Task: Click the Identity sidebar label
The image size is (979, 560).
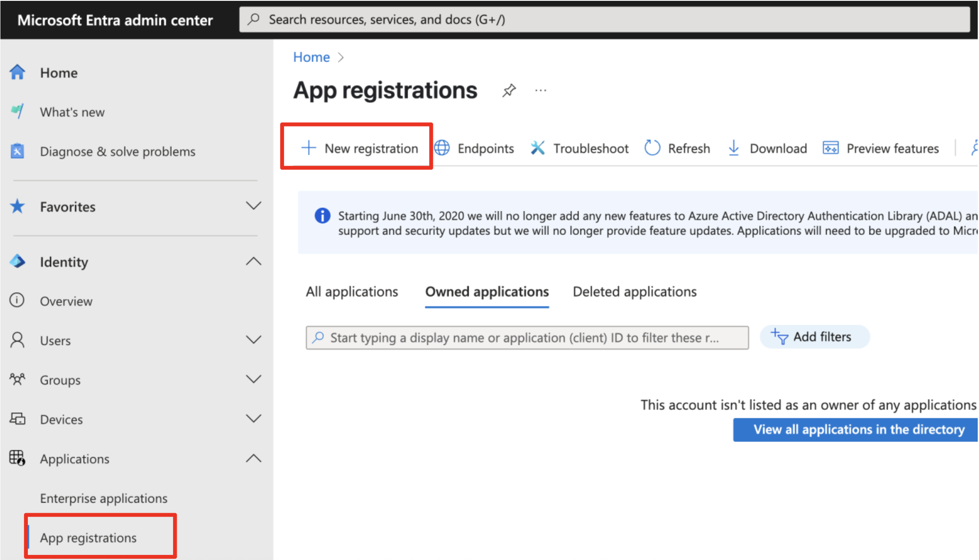Action: click(x=64, y=262)
